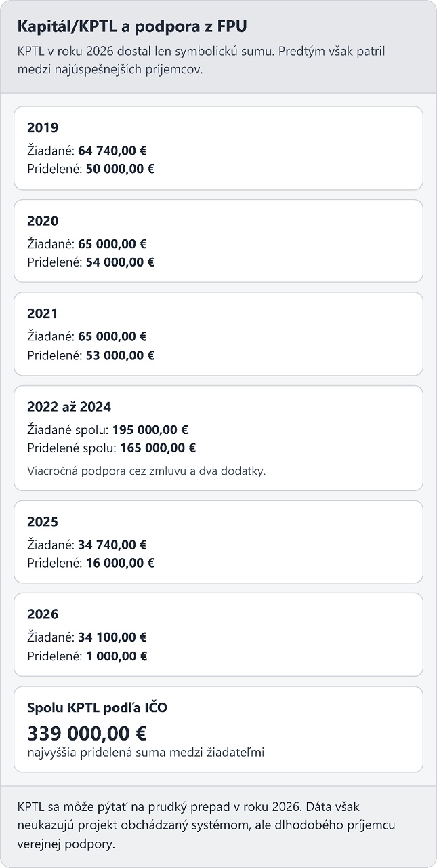The width and height of the screenshot is (437, 868).
Task: Click the 2025 requested amount 34 740,00 €
Action: click(112, 544)
